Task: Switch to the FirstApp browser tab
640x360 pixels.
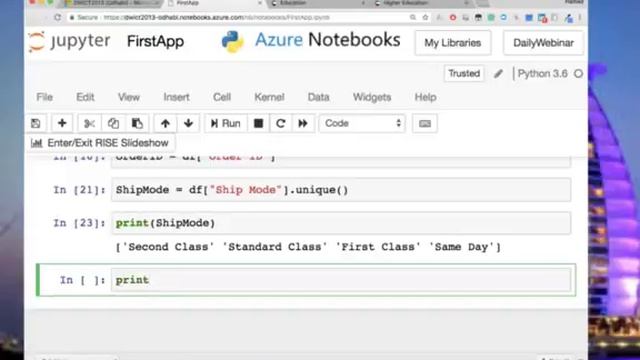Action: (216, 3)
